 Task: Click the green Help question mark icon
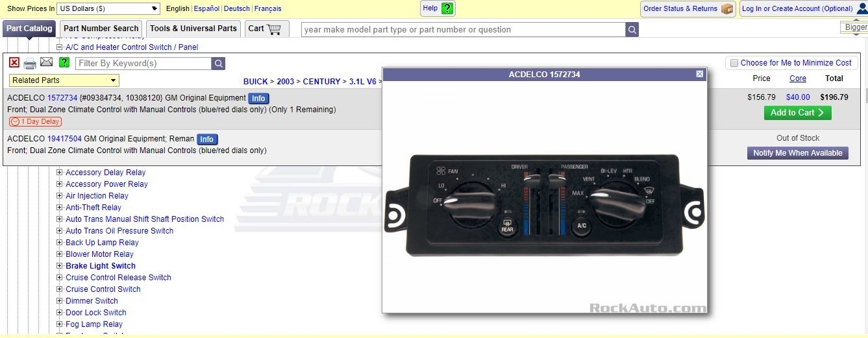pyautogui.click(x=447, y=8)
